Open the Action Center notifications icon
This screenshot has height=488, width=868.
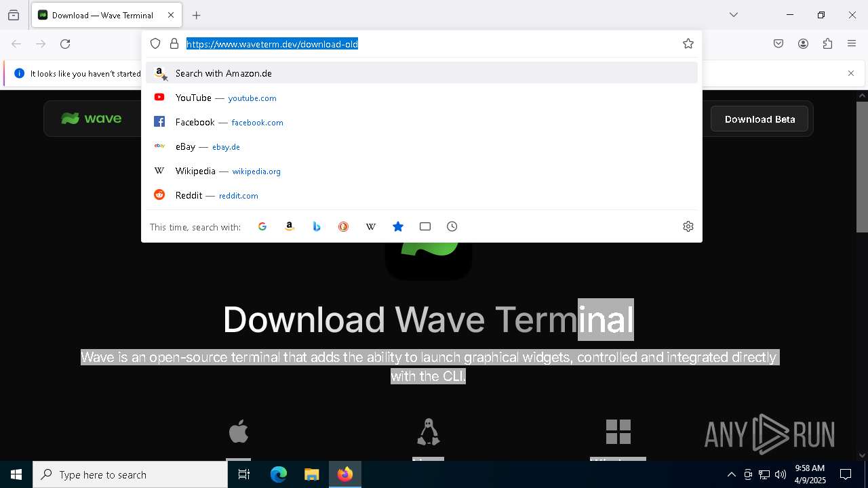coord(846,474)
